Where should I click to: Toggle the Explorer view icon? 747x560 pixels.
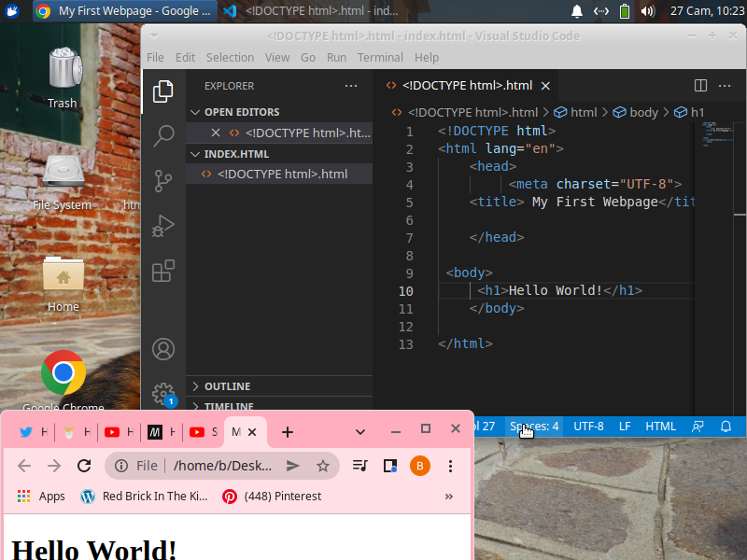[x=163, y=91]
